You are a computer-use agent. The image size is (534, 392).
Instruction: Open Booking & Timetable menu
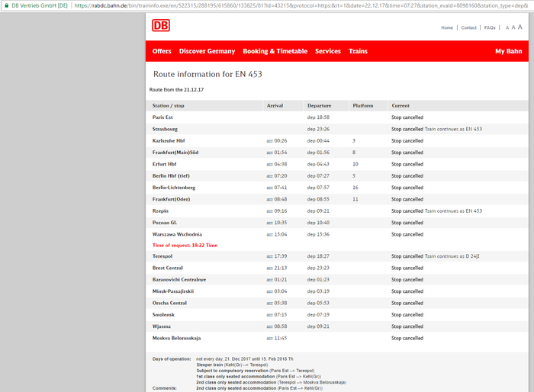click(275, 51)
